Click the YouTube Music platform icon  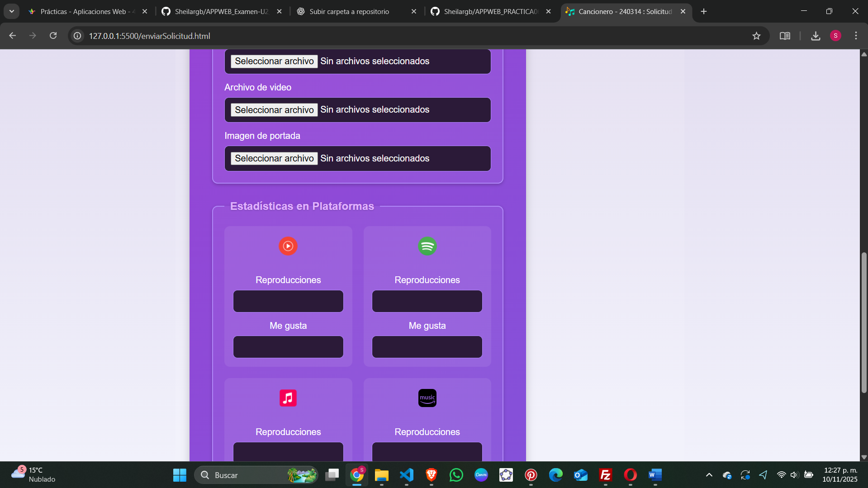click(x=288, y=246)
